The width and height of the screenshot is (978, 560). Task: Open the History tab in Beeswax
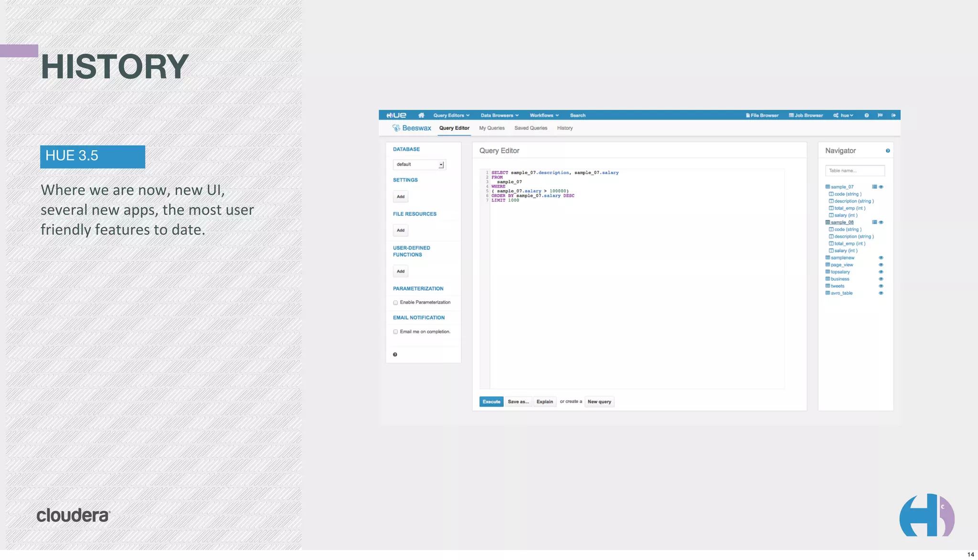(x=564, y=128)
